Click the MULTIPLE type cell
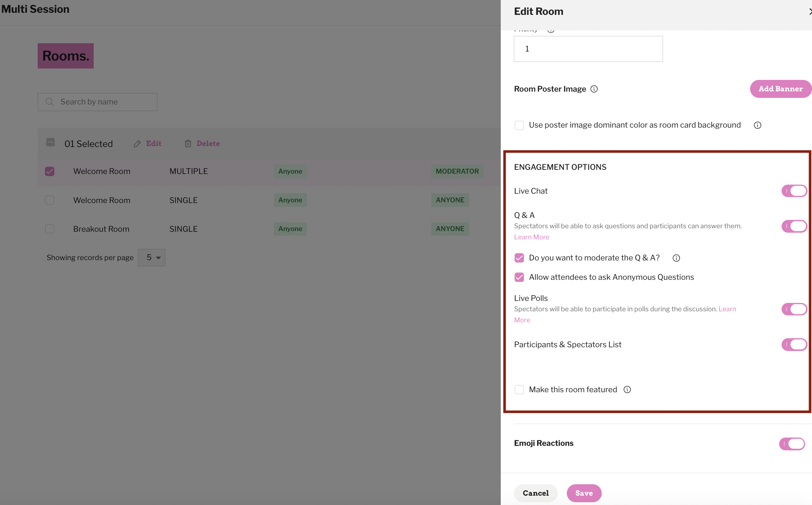 pos(188,171)
